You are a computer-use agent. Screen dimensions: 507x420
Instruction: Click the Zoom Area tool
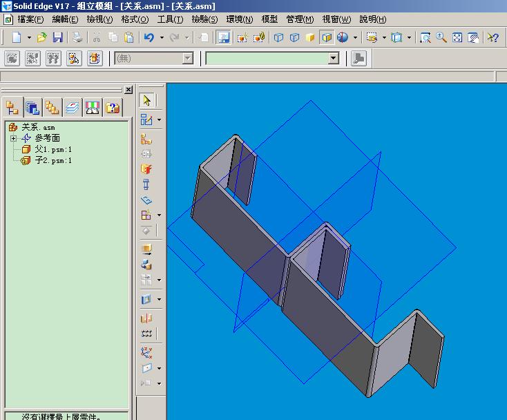coord(425,37)
